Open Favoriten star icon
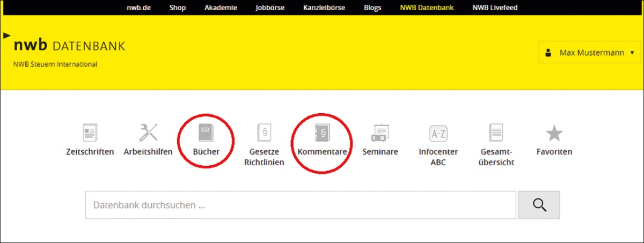The height and width of the screenshot is (243, 644). click(554, 132)
